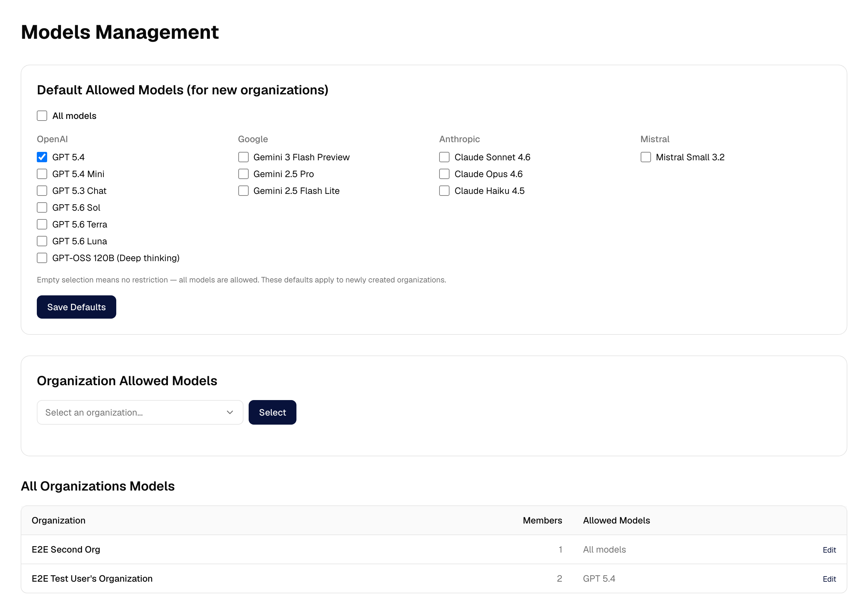Viewport: 868px width, 614px height.
Task: Click the Models Management page heading
Action: coord(120,32)
